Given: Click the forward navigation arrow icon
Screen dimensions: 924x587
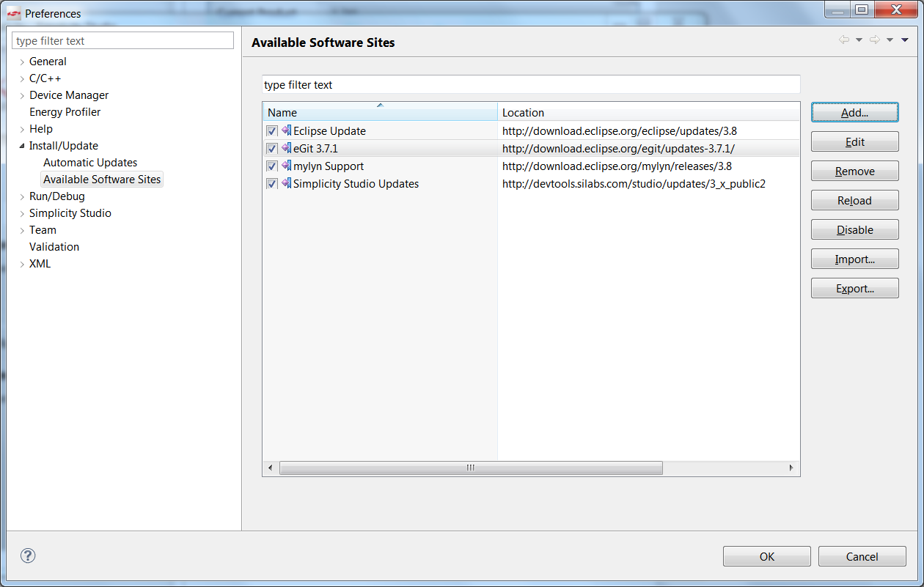Looking at the screenshot, I should coord(874,40).
